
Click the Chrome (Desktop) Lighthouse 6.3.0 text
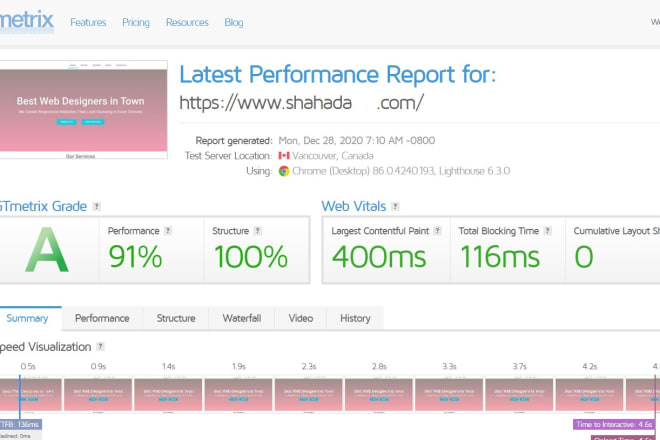(401, 171)
